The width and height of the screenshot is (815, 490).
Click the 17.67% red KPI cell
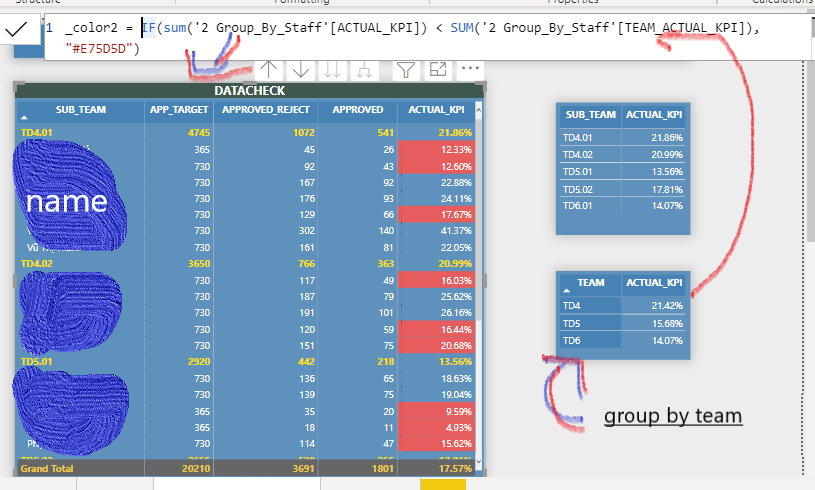[436, 214]
